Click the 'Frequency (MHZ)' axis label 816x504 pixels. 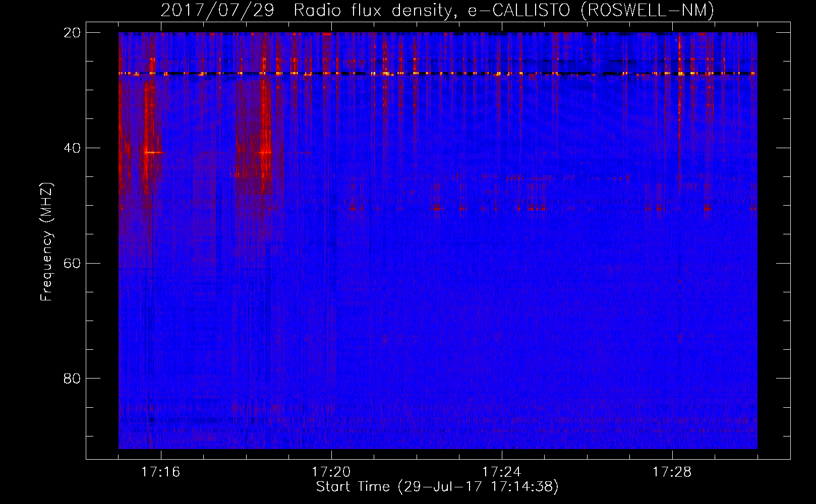(46, 242)
